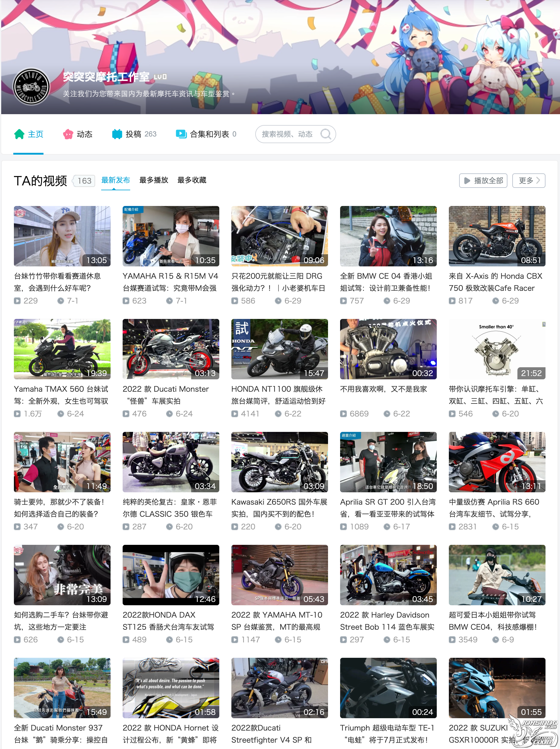Click the play-count icon next to 2831
Screen dimensions: 560x749
click(x=452, y=526)
